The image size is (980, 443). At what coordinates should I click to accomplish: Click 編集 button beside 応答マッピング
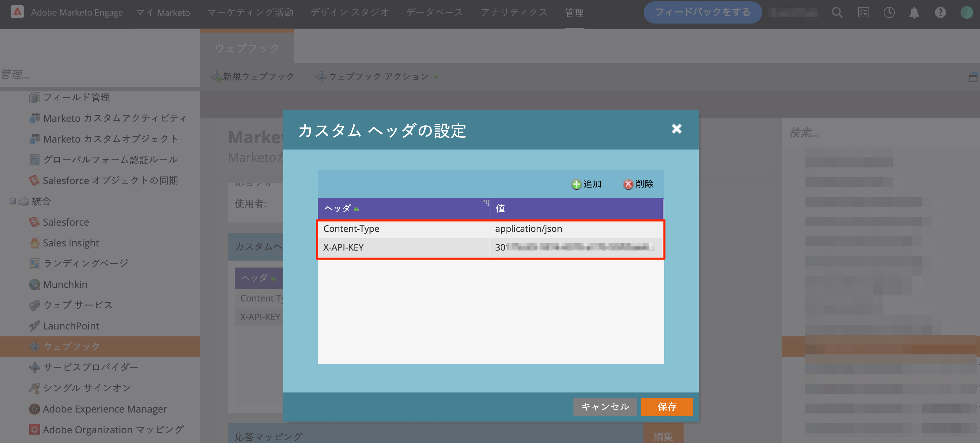click(663, 436)
